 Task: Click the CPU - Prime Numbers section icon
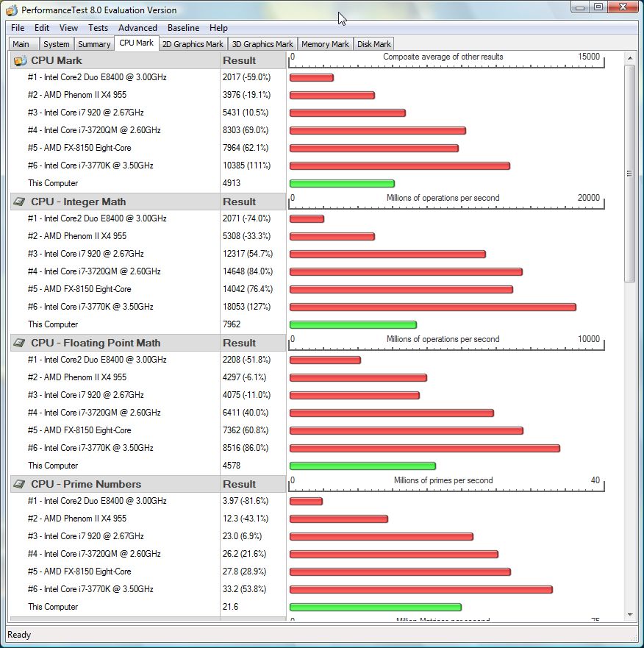(19, 484)
